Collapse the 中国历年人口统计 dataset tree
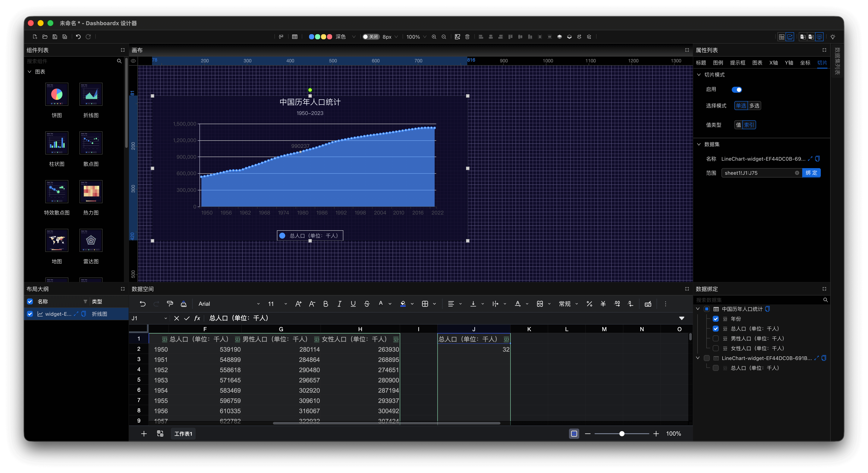The width and height of the screenshot is (868, 473). (698, 309)
